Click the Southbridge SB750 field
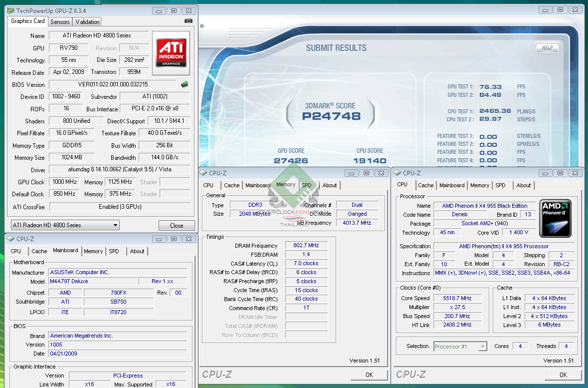The image size is (588, 388). click(119, 302)
